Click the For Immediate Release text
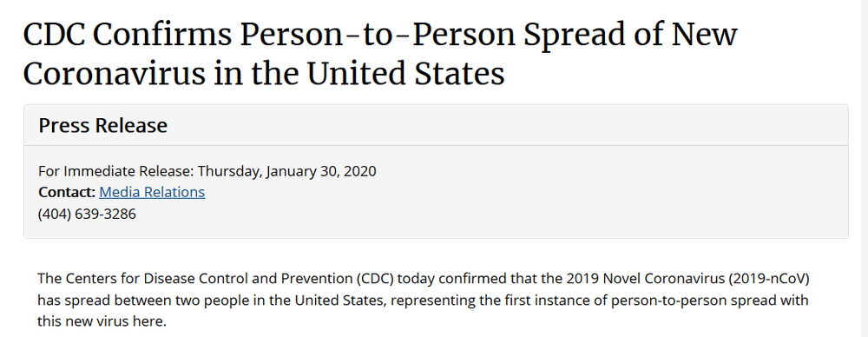 pos(115,171)
